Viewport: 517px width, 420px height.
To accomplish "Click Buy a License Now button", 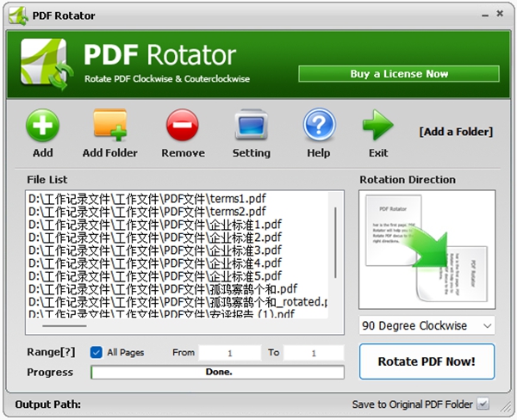I will (398, 74).
